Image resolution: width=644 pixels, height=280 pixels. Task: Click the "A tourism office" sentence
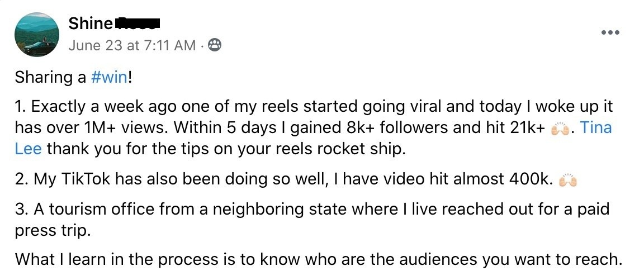(x=89, y=209)
